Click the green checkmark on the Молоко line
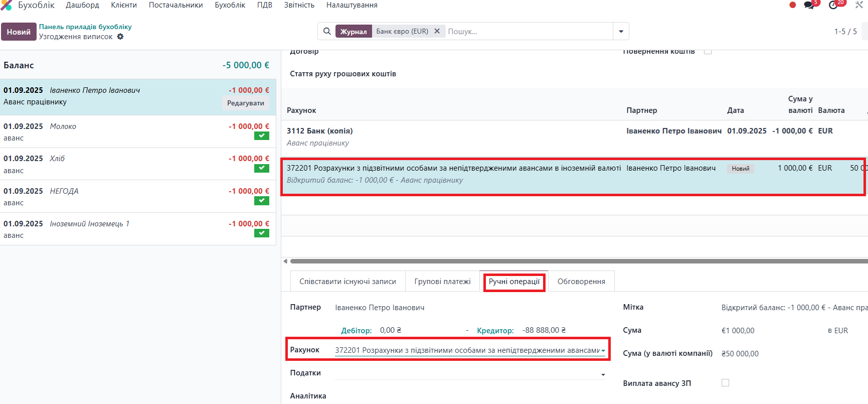This screenshot has width=868, height=404. coord(261,136)
